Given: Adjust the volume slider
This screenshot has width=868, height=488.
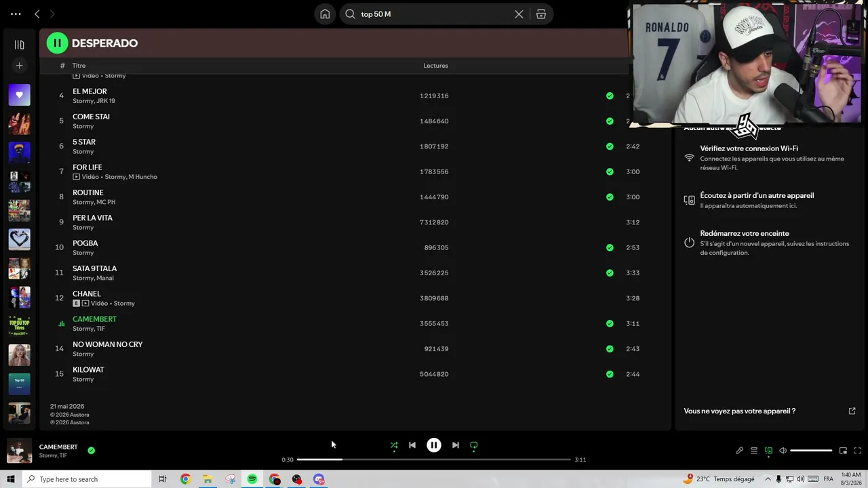Looking at the screenshot, I should [x=811, y=451].
